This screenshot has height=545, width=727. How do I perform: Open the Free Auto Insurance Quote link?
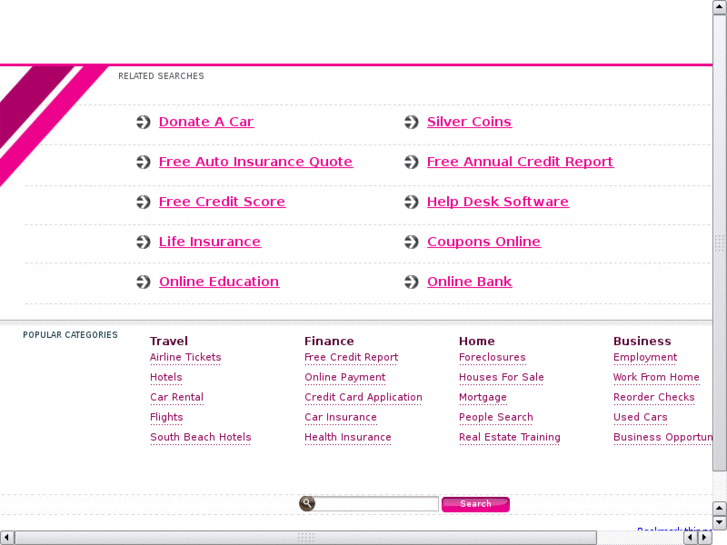tap(256, 161)
